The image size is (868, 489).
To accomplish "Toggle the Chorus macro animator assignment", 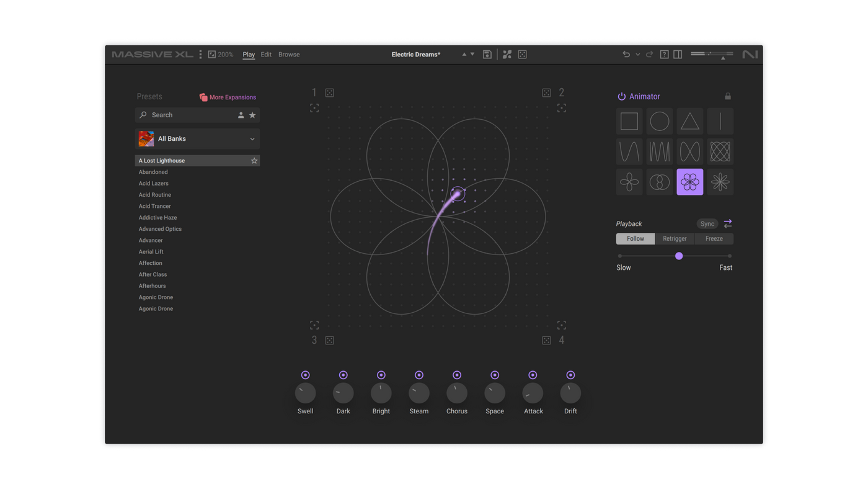I will (x=457, y=375).
